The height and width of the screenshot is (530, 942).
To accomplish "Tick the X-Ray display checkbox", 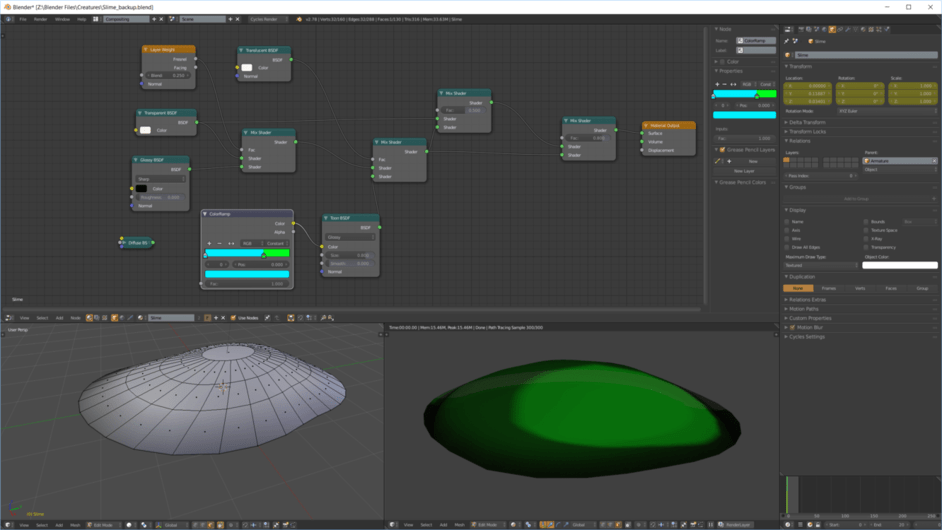I will click(866, 239).
